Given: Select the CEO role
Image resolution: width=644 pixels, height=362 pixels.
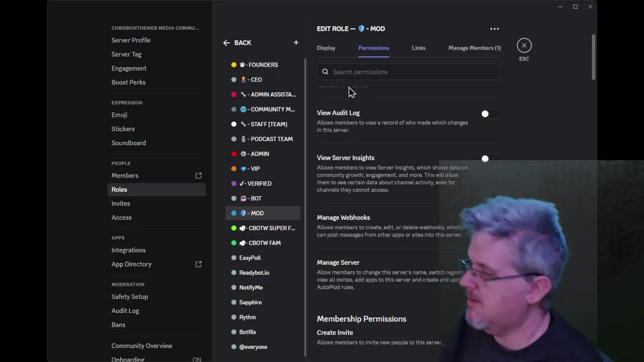Looking at the screenshot, I should (x=263, y=79).
